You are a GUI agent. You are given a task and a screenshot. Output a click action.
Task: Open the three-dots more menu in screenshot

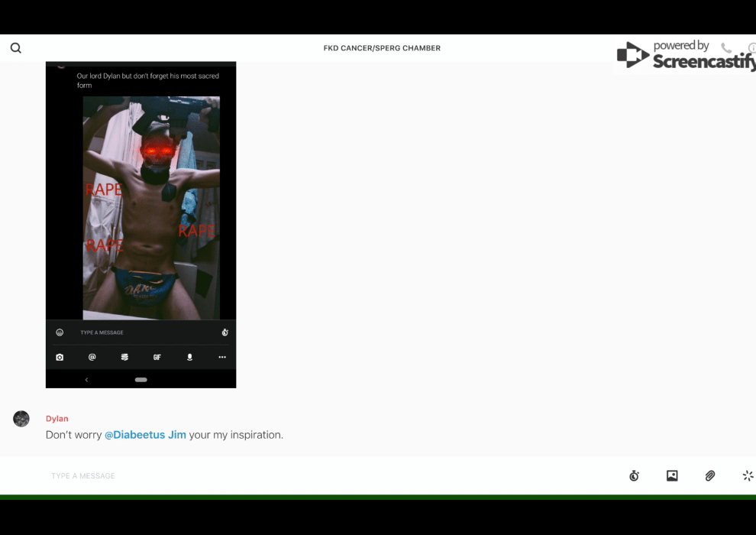click(222, 357)
